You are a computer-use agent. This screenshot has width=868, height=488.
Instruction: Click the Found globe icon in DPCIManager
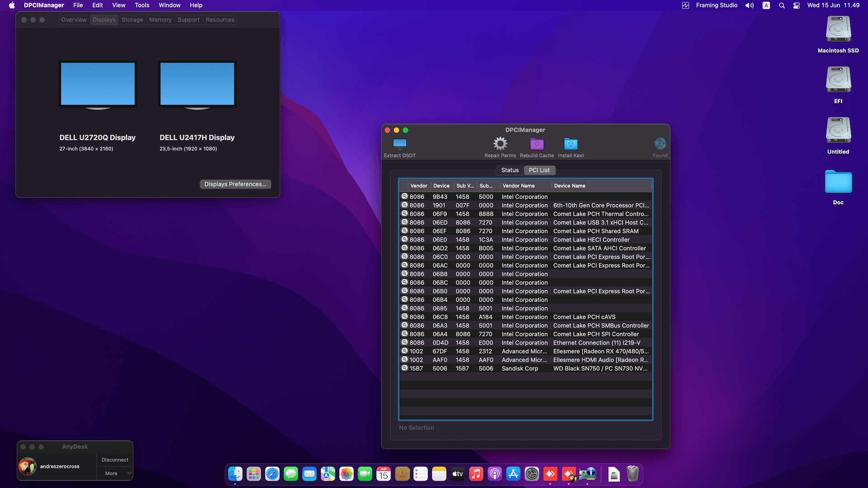pyautogui.click(x=660, y=144)
